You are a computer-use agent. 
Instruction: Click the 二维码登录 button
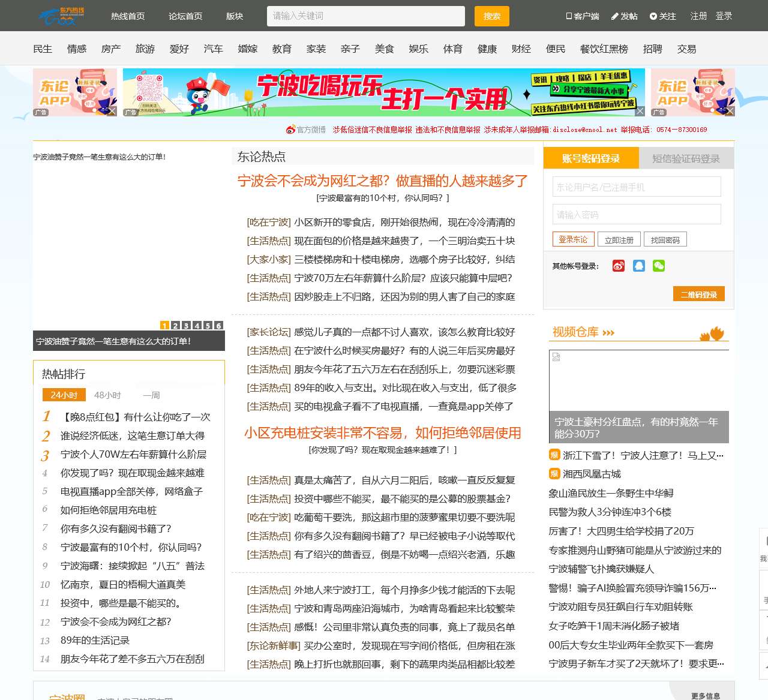699,294
